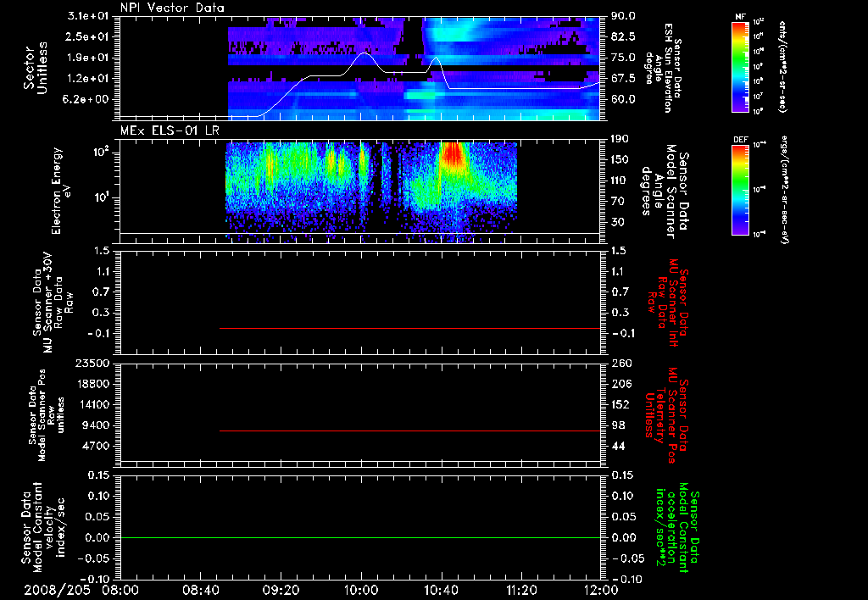This screenshot has width=868, height=600.
Task: Click the '152' telemetry tick label
Action: coord(620,404)
